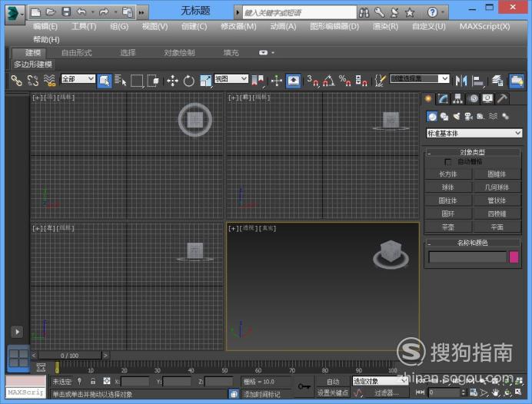Click the binoculars search icon
Image resolution: width=532 pixels, height=404 pixels.
(x=364, y=12)
